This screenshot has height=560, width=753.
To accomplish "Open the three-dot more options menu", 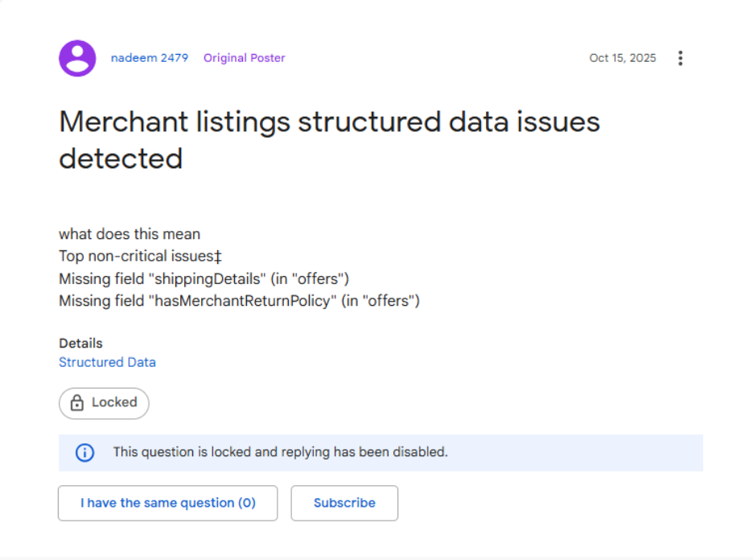I will pyautogui.click(x=680, y=58).
